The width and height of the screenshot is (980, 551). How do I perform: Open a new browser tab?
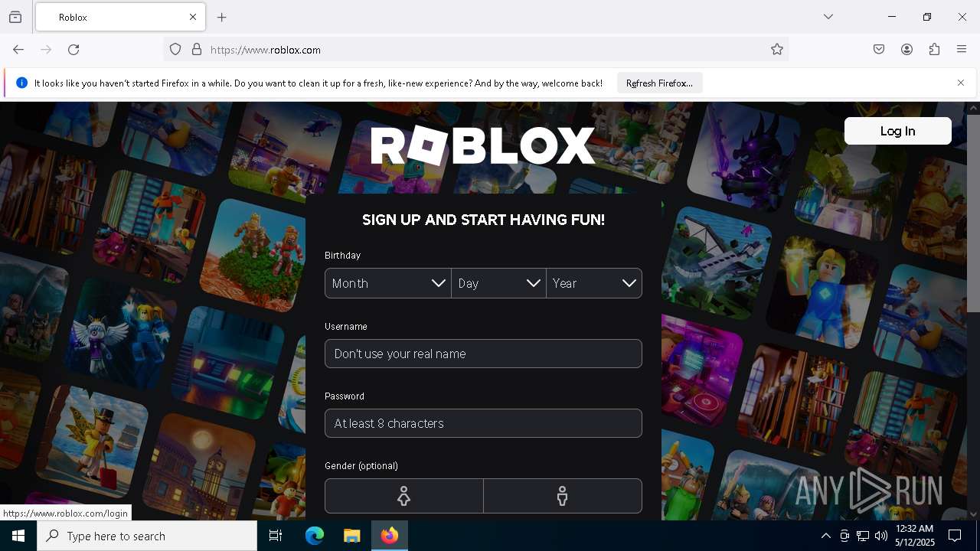(x=222, y=17)
